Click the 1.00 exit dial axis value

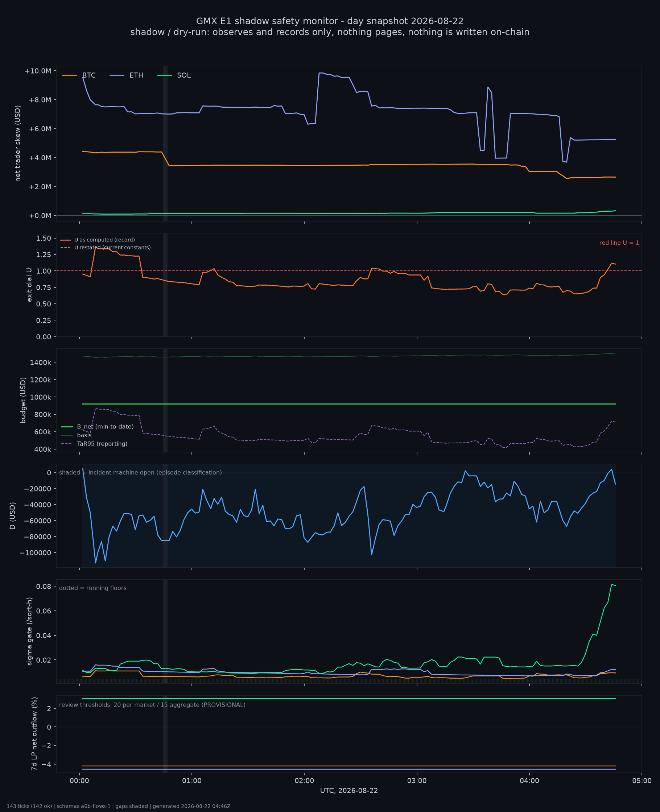pyautogui.click(x=44, y=271)
